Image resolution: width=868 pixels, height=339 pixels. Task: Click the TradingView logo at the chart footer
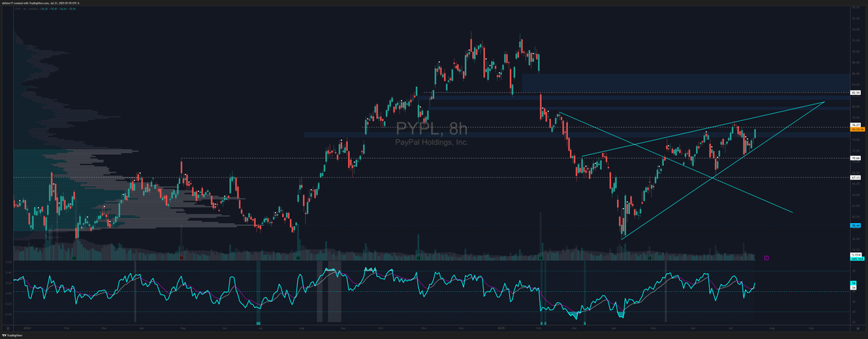pos(12,335)
